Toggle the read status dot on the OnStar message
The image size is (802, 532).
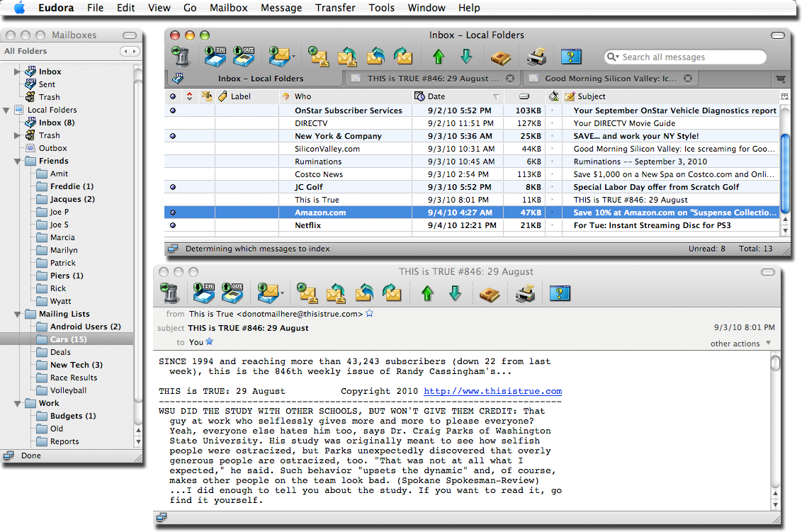[x=173, y=110]
